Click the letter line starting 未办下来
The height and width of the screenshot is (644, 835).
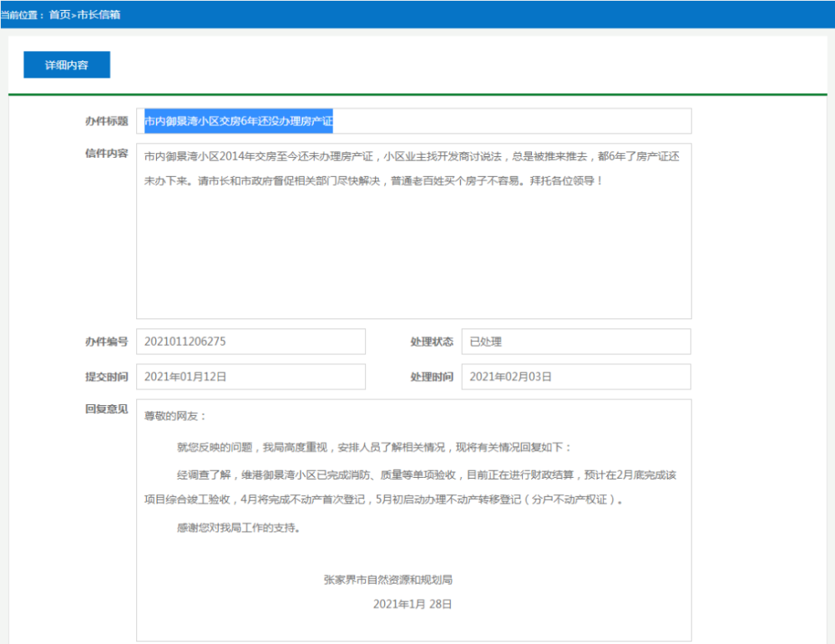373,180
